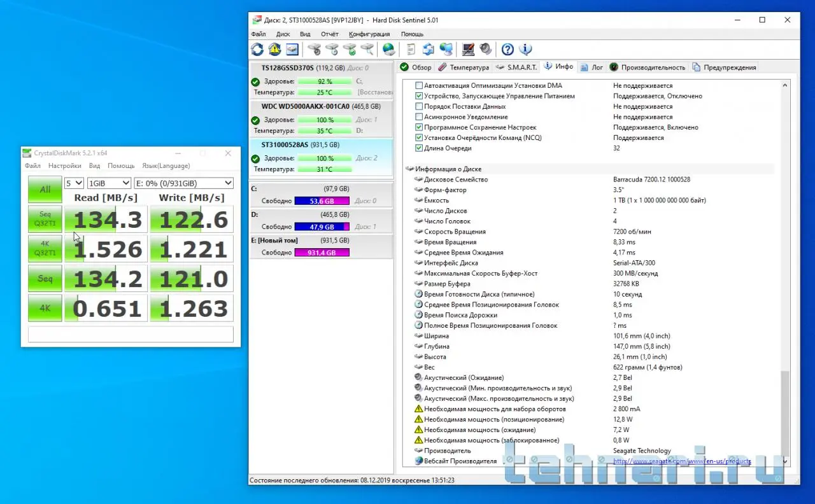The image size is (815, 504).
Task: Click the refresh disk status toolbar icon
Action: tap(257, 49)
